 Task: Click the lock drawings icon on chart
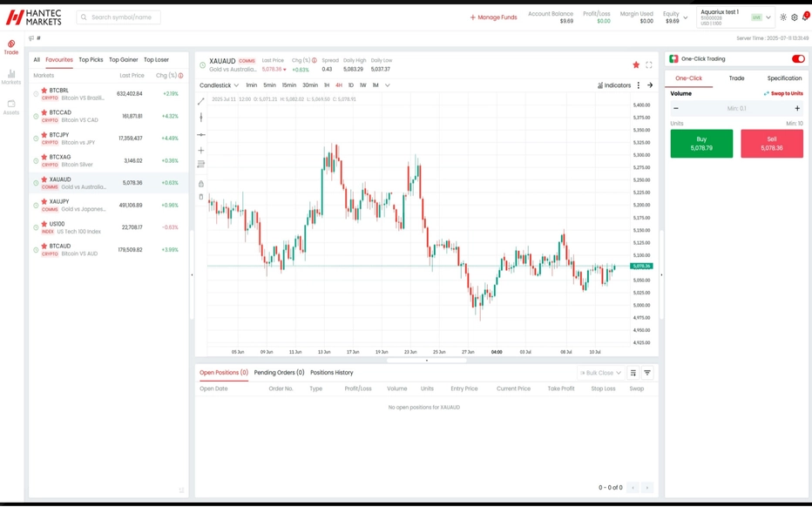[201, 184]
